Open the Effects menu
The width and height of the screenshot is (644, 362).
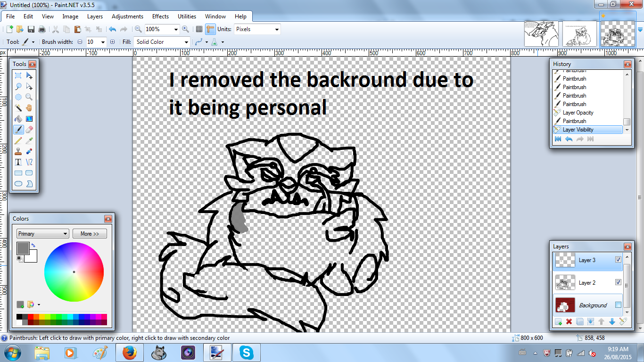click(160, 16)
